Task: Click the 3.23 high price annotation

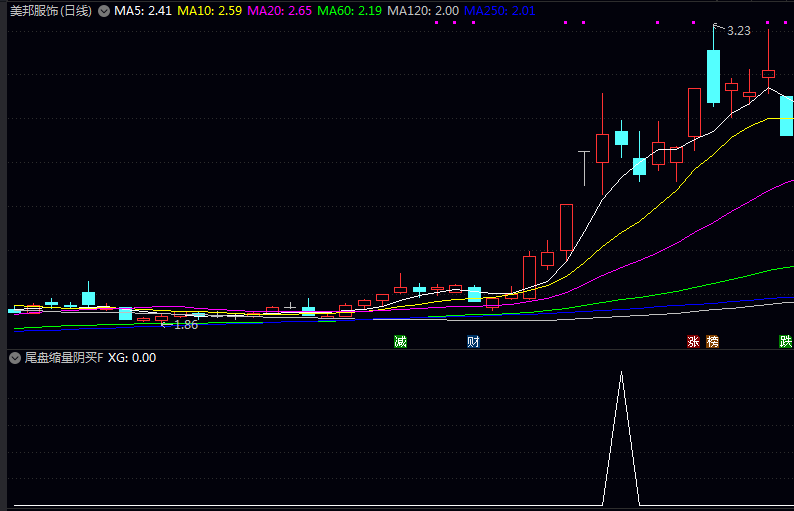Action: 738,31
